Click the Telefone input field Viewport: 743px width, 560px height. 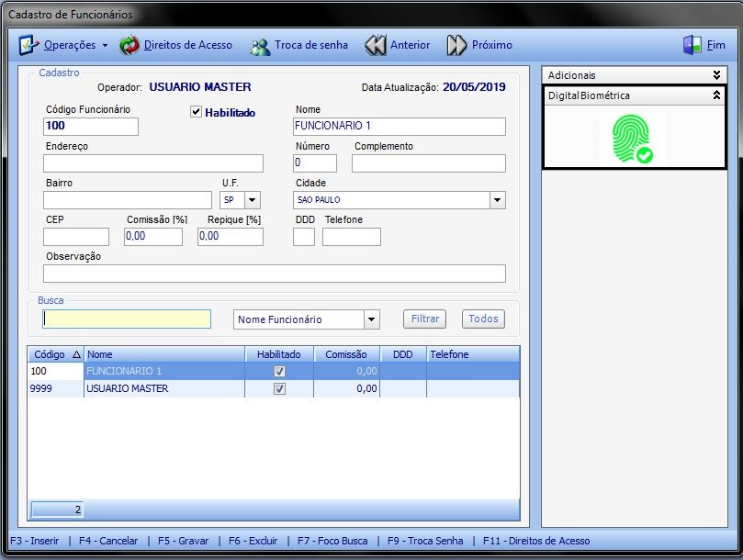click(x=352, y=237)
